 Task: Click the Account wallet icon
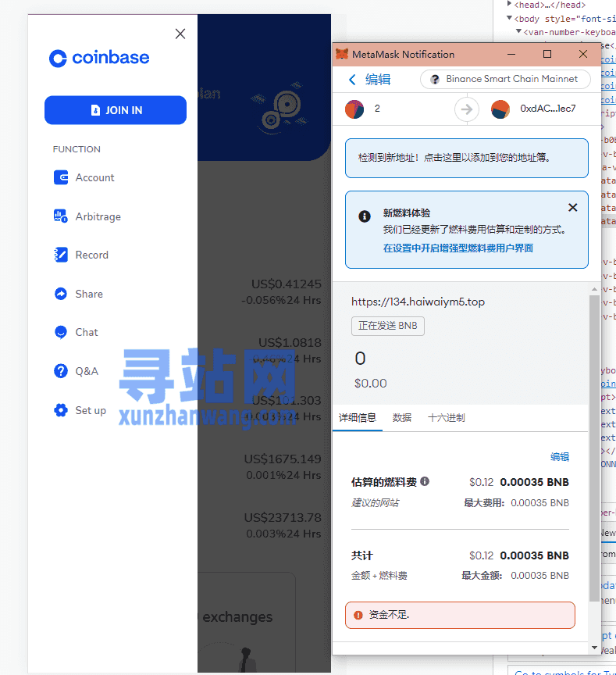61,177
